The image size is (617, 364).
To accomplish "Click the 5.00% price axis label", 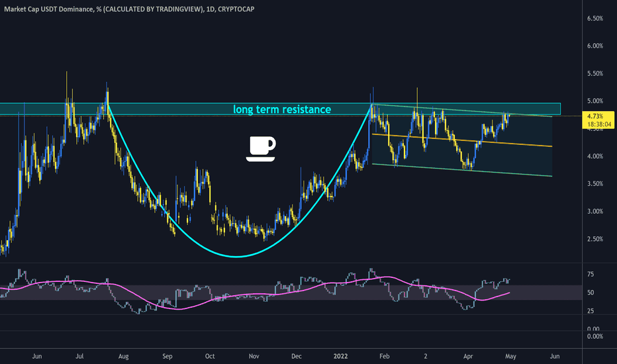I will [x=595, y=101].
